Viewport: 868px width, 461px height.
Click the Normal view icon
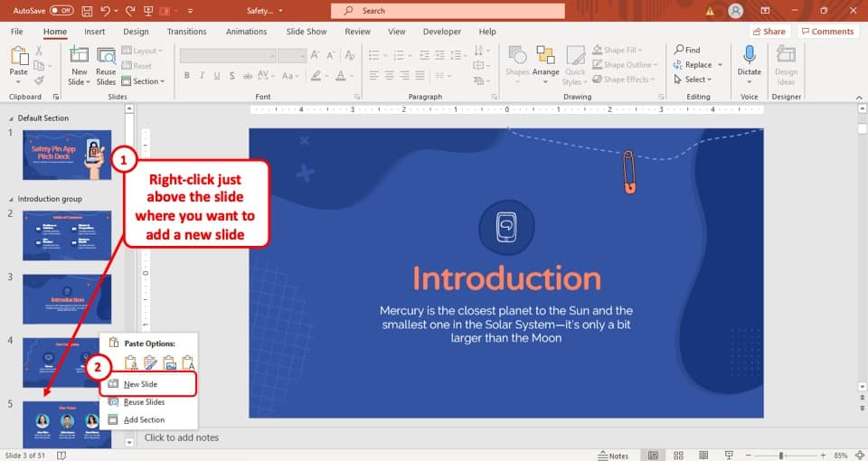653,456
